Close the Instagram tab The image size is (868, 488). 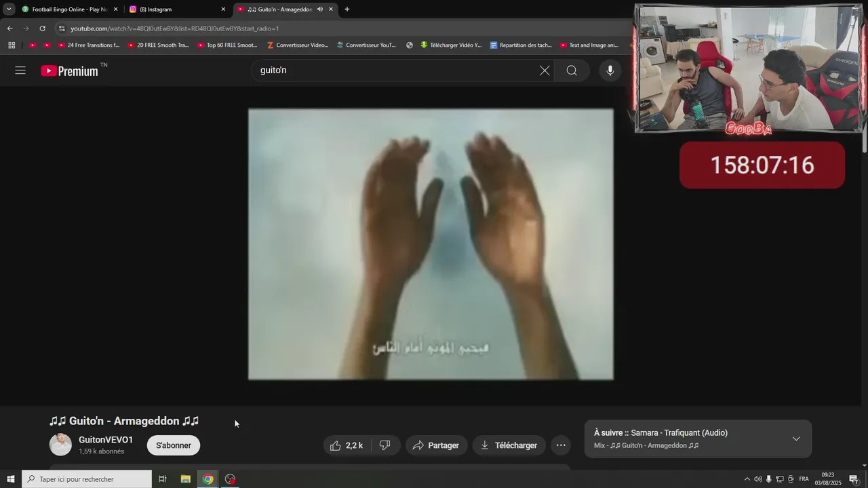point(223,9)
